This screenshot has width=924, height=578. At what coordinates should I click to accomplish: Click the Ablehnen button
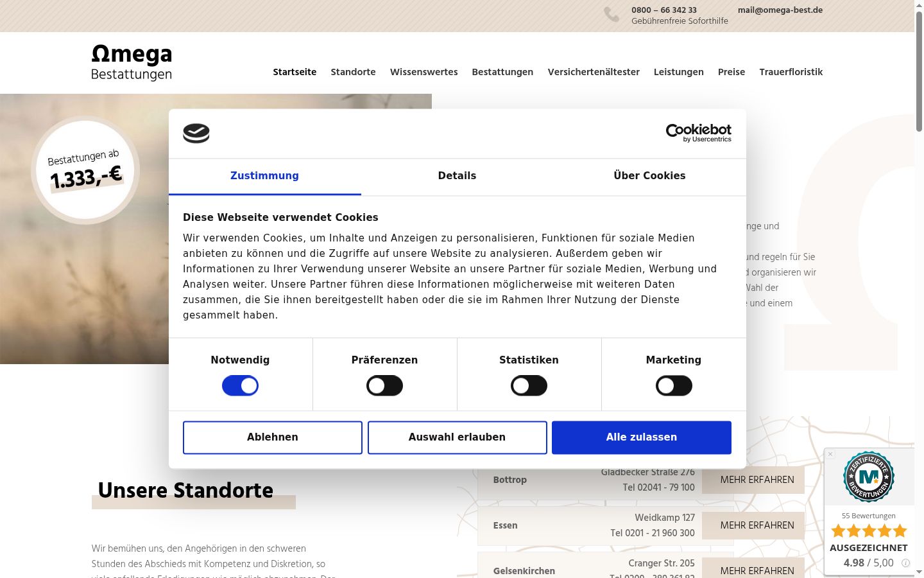tap(273, 437)
